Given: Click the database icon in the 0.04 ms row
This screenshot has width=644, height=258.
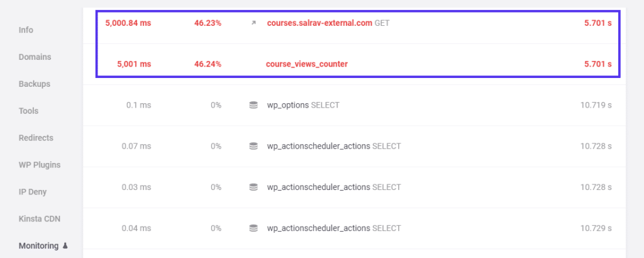Looking at the screenshot, I should [253, 228].
